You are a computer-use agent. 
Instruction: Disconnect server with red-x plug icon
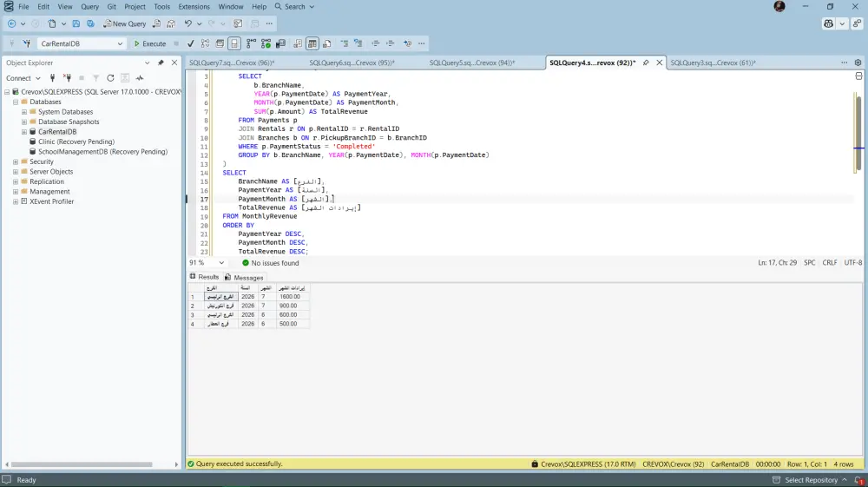[x=67, y=78]
